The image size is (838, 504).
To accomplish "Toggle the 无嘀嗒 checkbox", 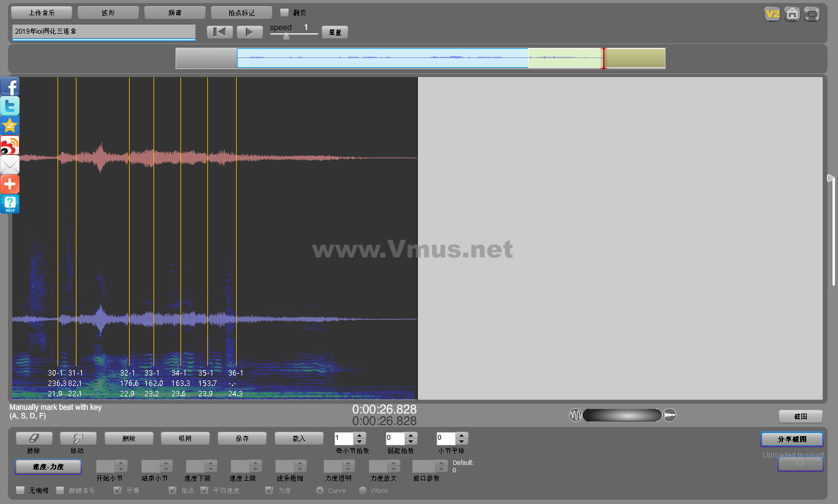I will pos(20,490).
